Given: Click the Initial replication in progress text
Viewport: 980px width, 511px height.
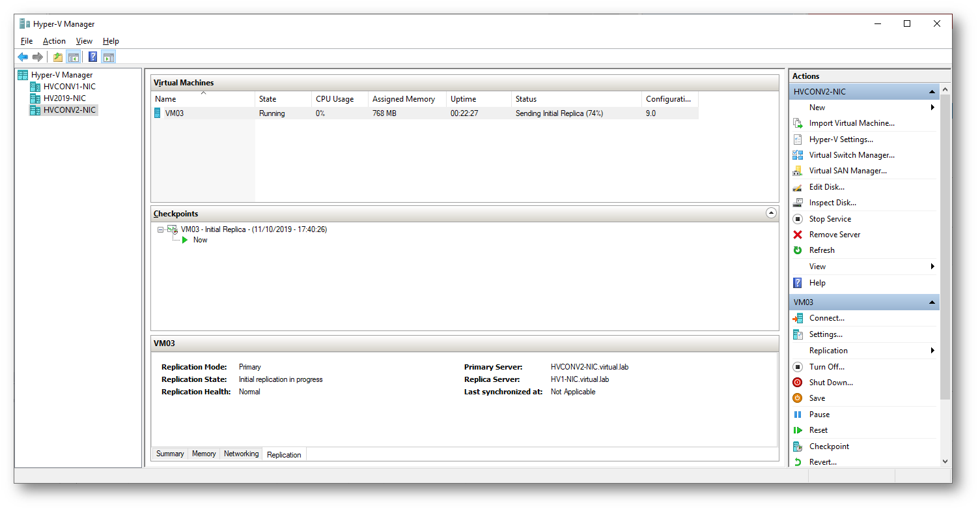Looking at the screenshot, I should coord(281,379).
